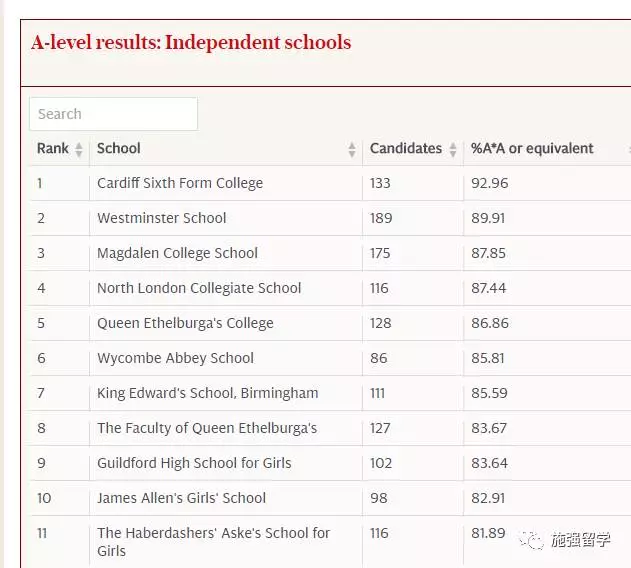631x568 pixels.
Task: Click the 85.81 percentage value
Action: 488,359
